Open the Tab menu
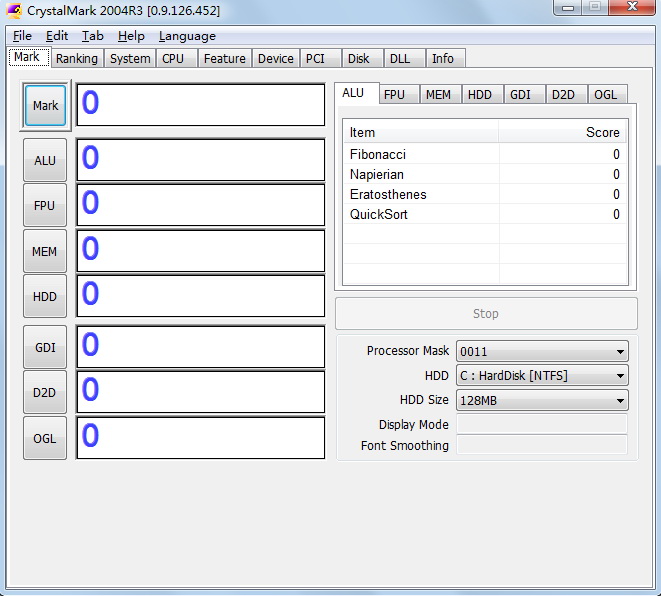 coord(93,36)
